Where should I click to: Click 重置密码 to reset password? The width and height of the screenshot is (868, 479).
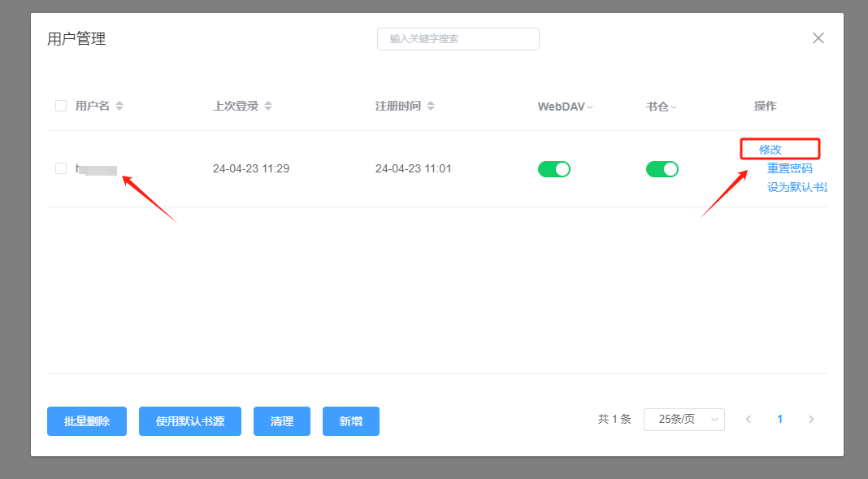pos(789,168)
